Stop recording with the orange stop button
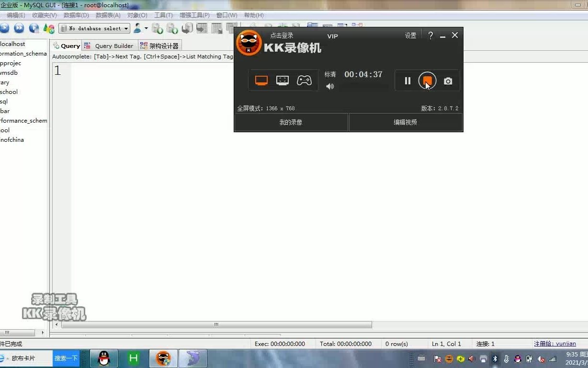This screenshot has width=588, height=368. click(427, 80)
